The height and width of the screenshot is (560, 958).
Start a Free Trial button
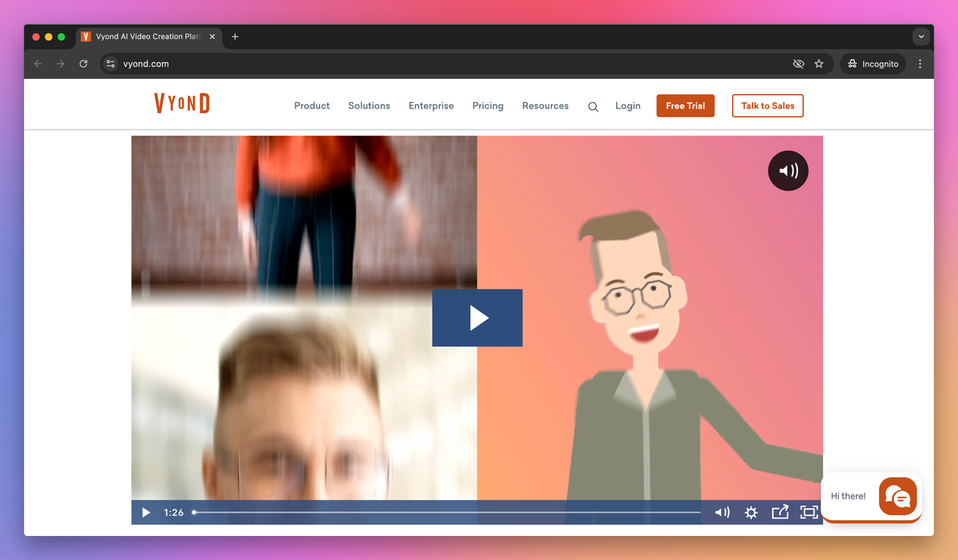click(x=686, y=105)
